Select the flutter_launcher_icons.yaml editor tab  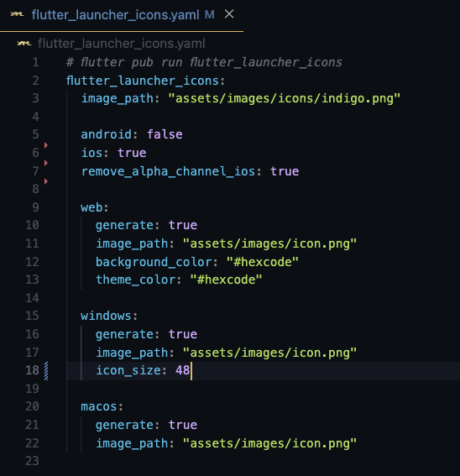pos(122,14)
